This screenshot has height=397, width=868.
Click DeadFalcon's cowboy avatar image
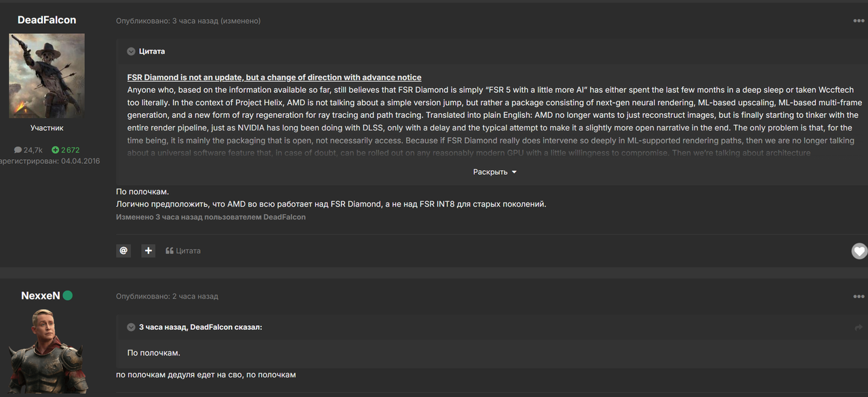(x=47, y=76)
